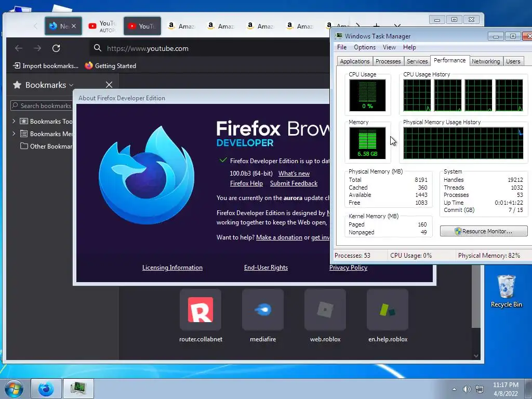Click the Firefox scrollbar down arrow
The width and height of the screenshot is (532, 399).
(476, 355)
